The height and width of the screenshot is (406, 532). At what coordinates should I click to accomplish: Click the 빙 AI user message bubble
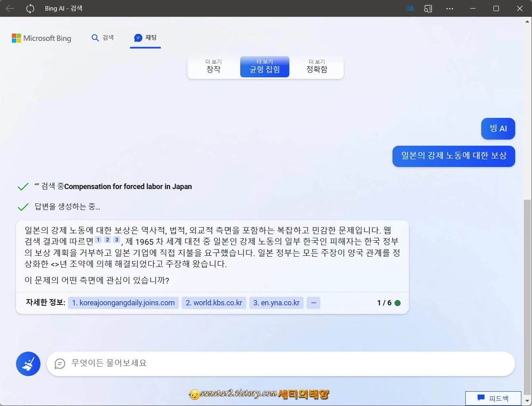coord(498,129)
